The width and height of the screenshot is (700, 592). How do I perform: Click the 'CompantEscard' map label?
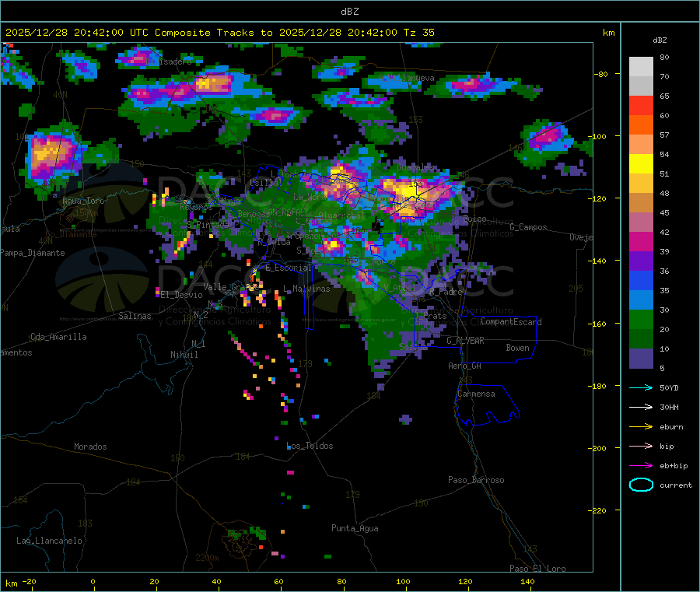point(511,322)
